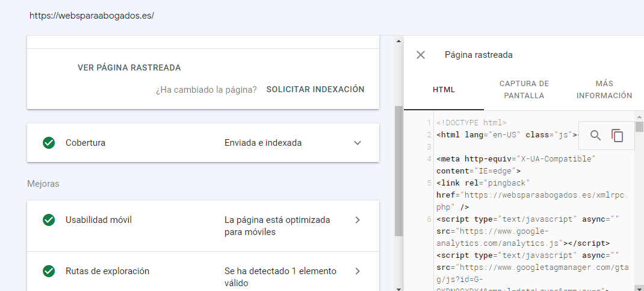Image resolution: width=644 pixels, height=291 pixels.
Task: Close the Página rastreada panel
Action: tap(421, 55)
